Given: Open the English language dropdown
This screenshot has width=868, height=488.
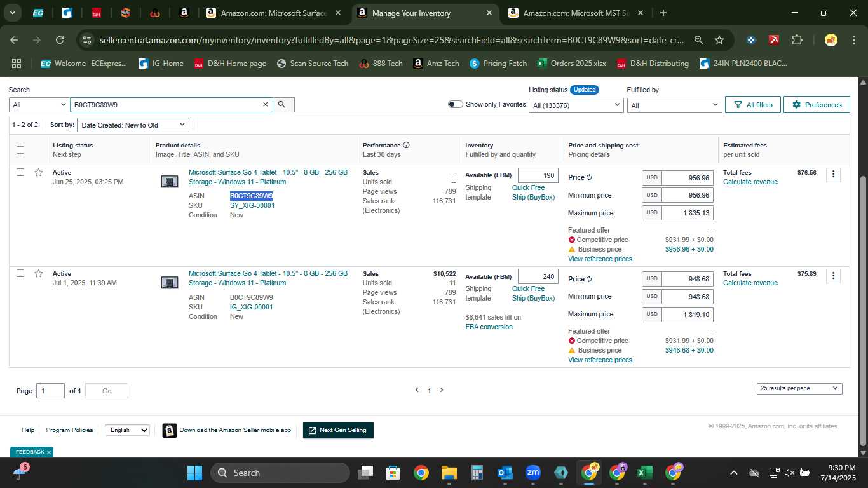Looking at the screenshot, I should [x=127, y=430].
